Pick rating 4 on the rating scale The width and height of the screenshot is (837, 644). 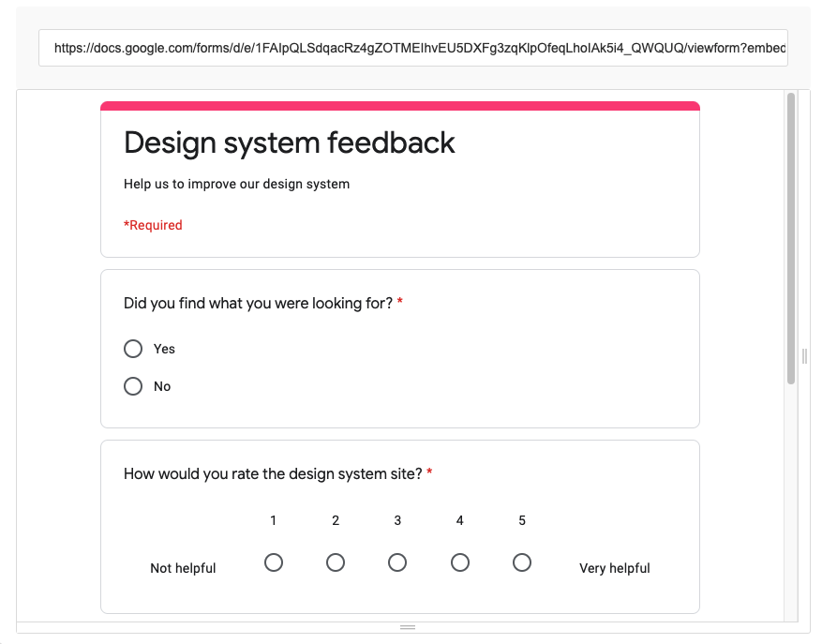(x=460, y=562)
